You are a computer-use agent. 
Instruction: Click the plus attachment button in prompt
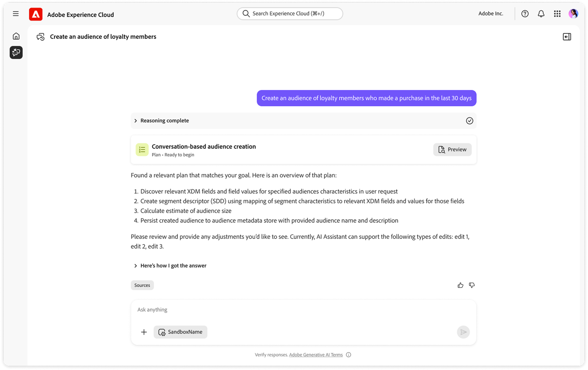click(x=144, y=332)
